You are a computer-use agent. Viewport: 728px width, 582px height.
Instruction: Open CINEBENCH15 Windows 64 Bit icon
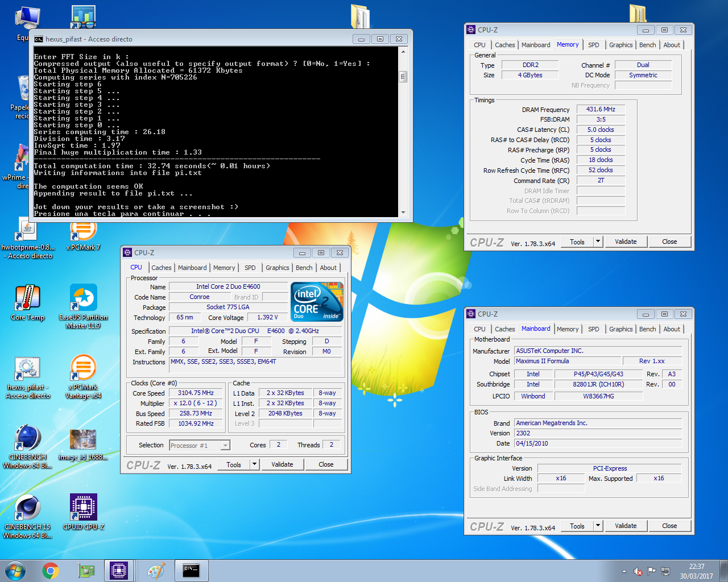[27, 517]
